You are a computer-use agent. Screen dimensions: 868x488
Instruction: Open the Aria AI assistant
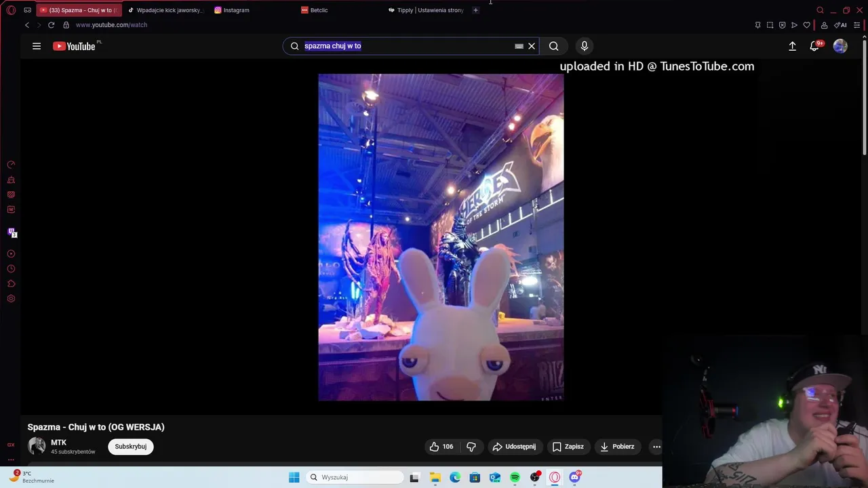coord(840,25)
